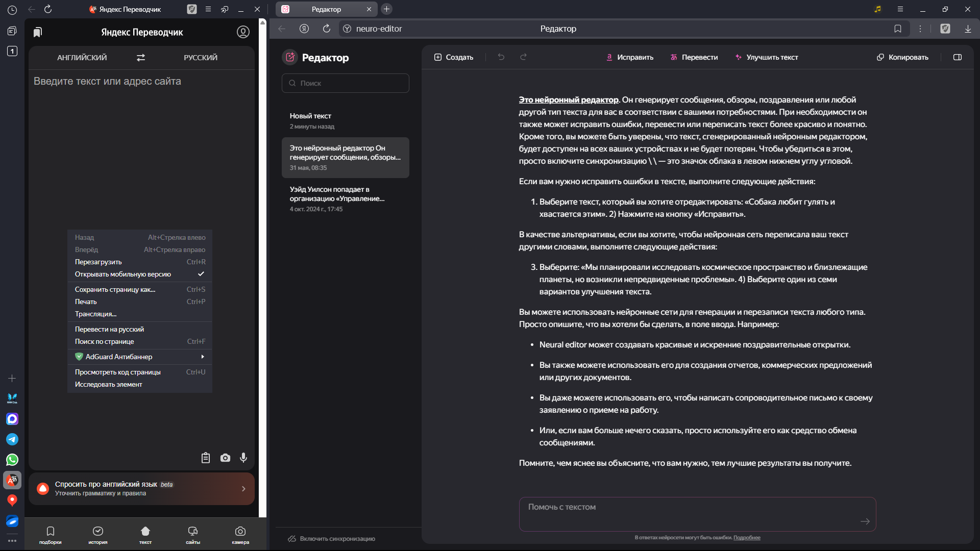
Task: Switch to 'подборки' bottom tab
Action: (x=50, y=535)
